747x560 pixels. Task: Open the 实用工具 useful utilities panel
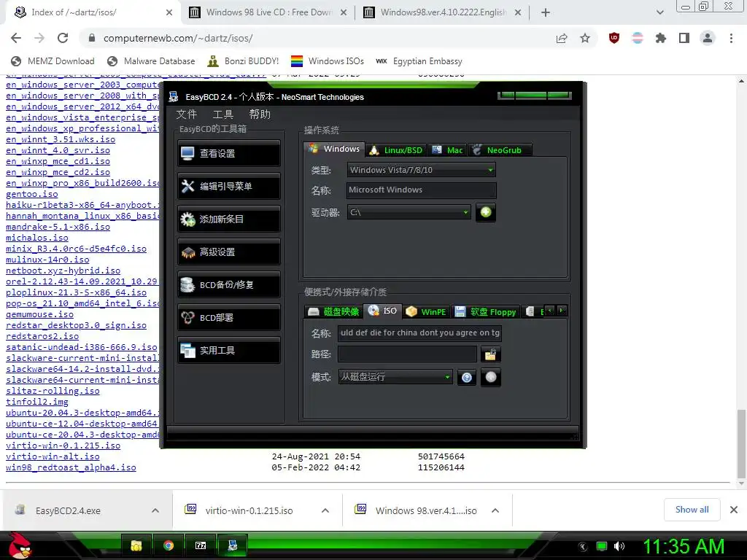pos(228,351)
